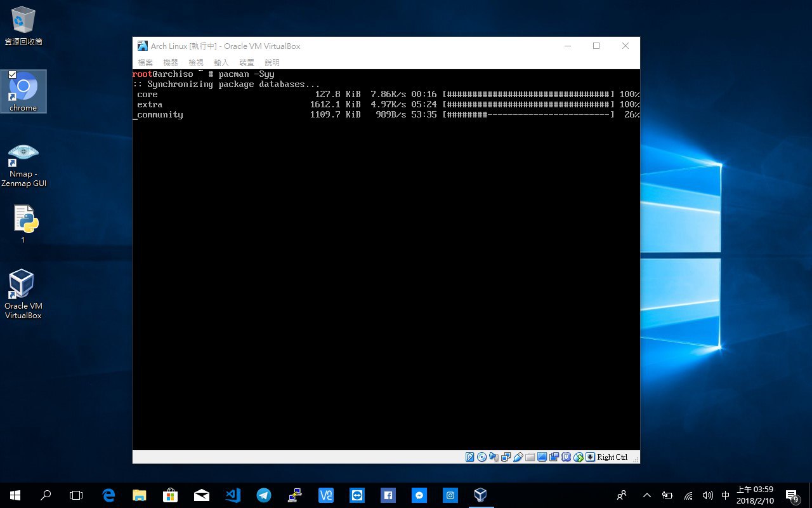Click the 'Synchronizing package databases...' line
Viewport: 812px width, 508px height.
pyautogui.click(x=233, y=84)
